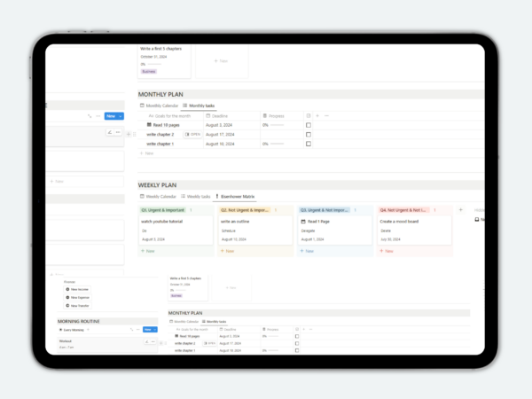Add a view next to Every Morning
Viewport: 532px width, 399px height.
pos(88,330)
